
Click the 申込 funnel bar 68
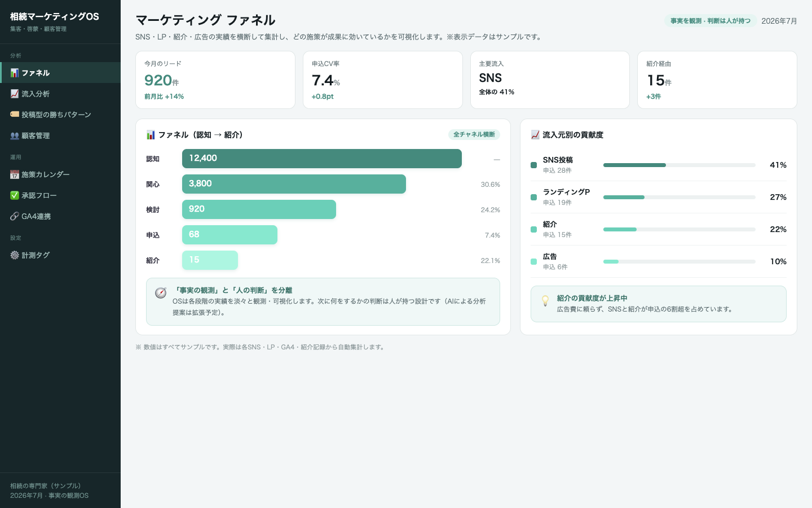pos(230,235)
